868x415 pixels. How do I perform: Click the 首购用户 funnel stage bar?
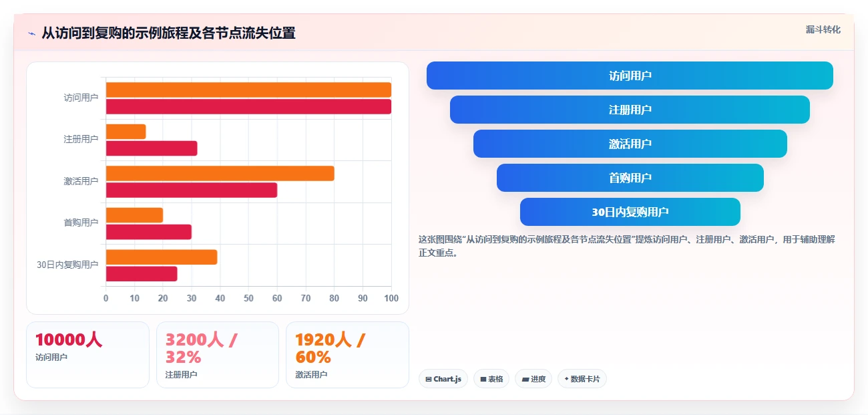[630, 178]
